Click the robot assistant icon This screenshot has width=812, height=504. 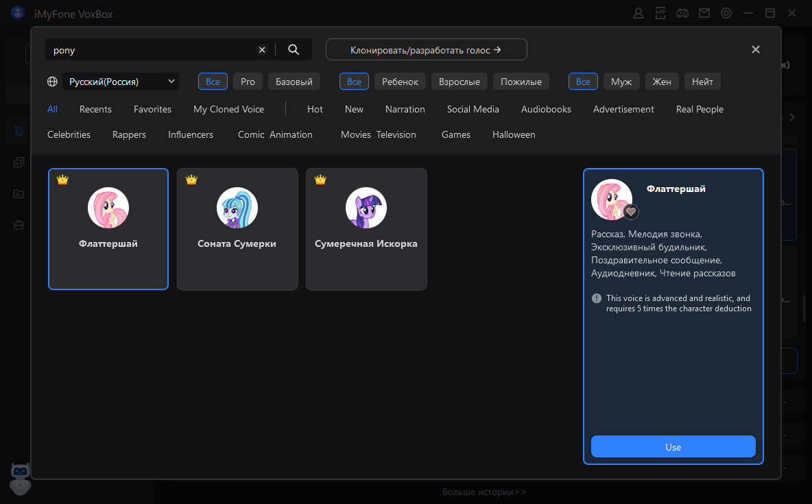point(20,479)
